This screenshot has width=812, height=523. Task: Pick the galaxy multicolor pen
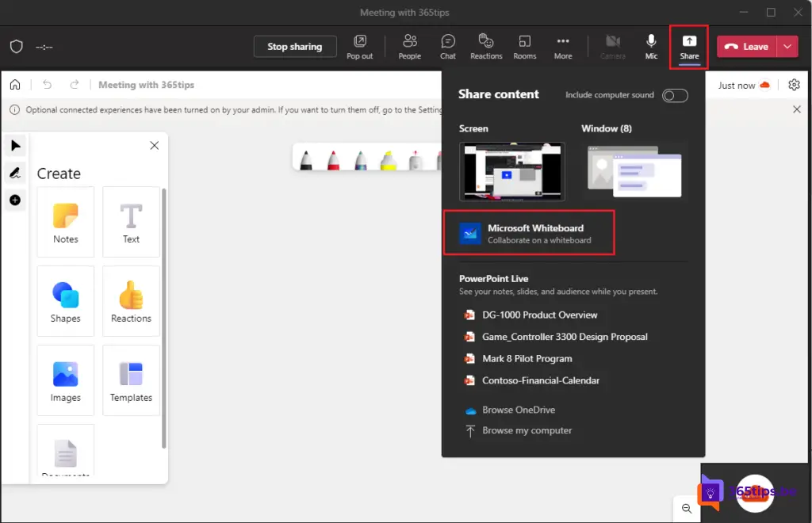pos(361,160)
